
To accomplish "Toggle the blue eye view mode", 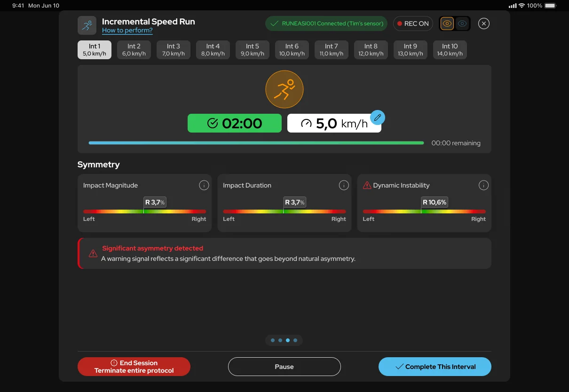I will [x=463, y=24].
